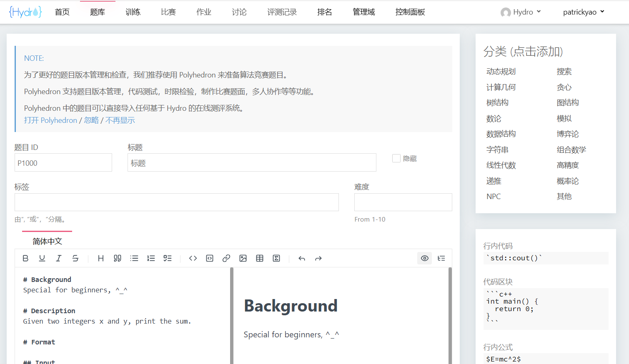The height and width of the screenshot is (364, 629).
Task: Apply underline formatting in editor
Action: (42, 258)
